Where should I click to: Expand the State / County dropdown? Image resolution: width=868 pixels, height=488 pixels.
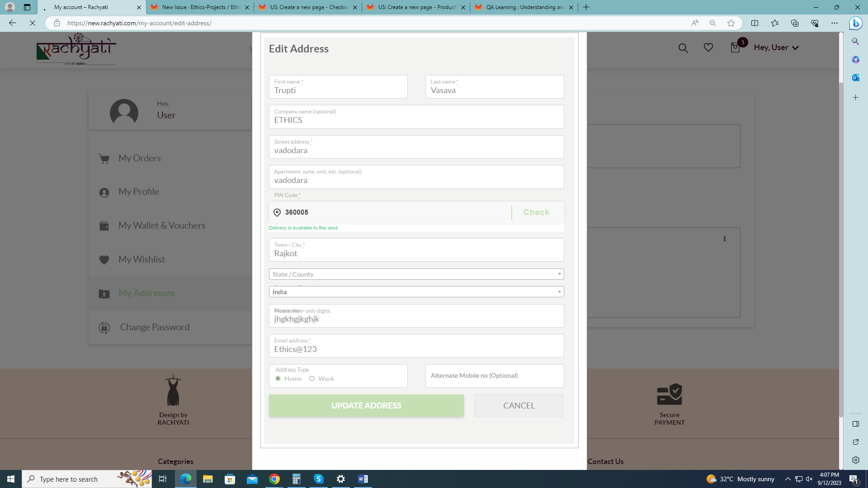point(416,274)
